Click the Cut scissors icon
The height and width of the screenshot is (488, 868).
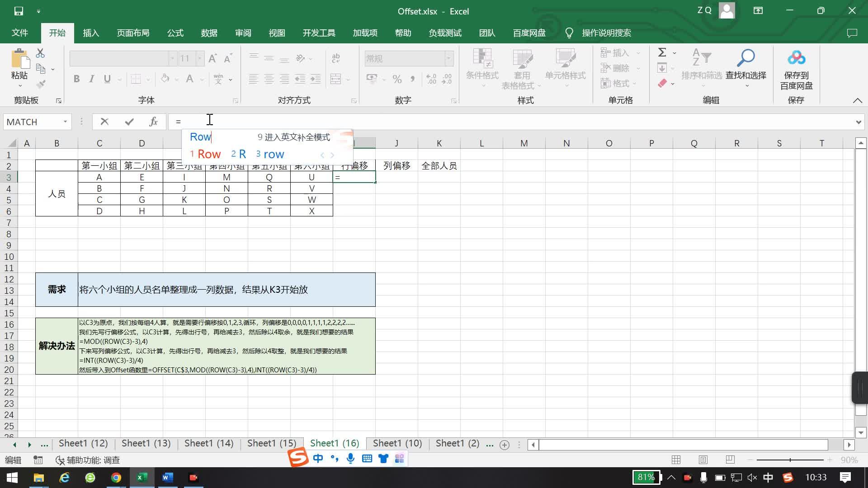pyautogui.click(x=40, y=53)
